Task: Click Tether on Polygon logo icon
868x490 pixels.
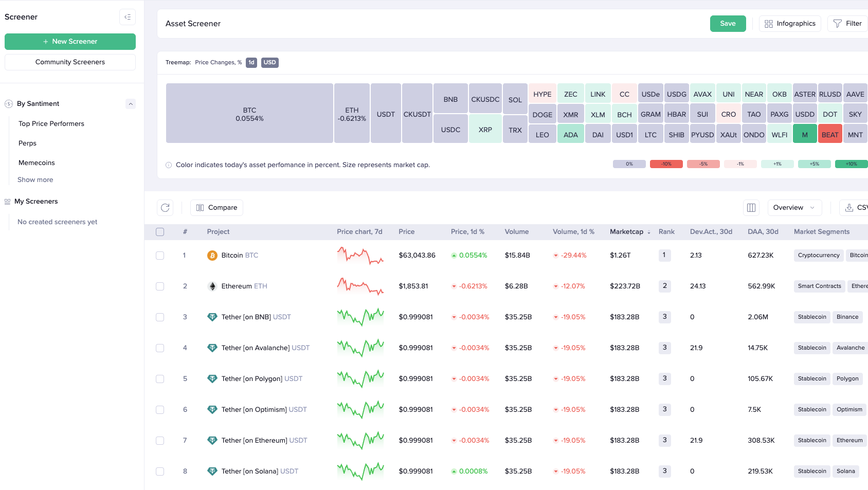Action: point(212,379)
